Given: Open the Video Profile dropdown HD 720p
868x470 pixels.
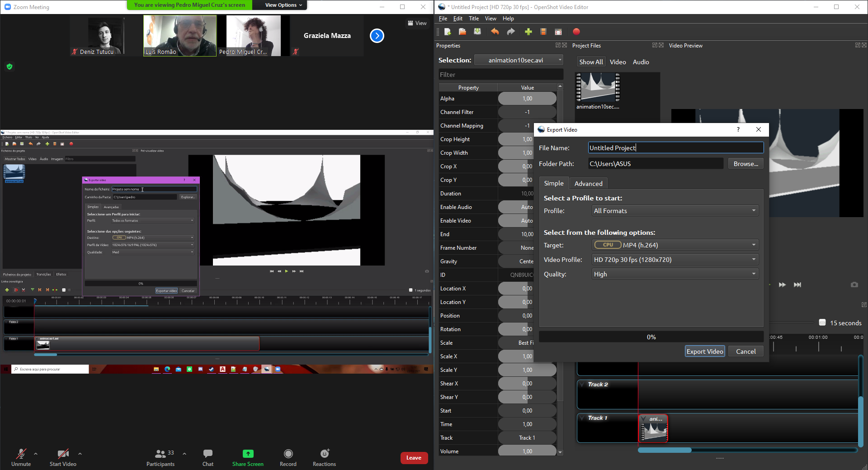Looking at the screenshot, I should (x=675, y=260).
